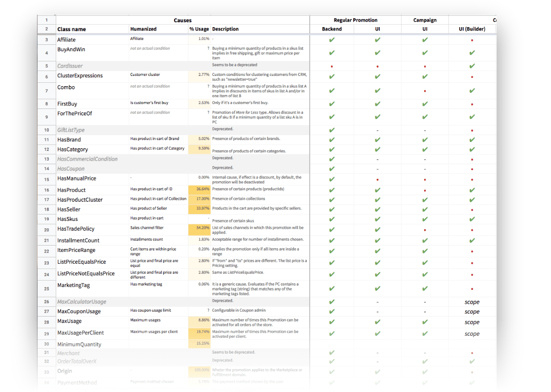Select the "UI (Builder)" column header
Screen dimensions: 551x392
pos(472,29)
